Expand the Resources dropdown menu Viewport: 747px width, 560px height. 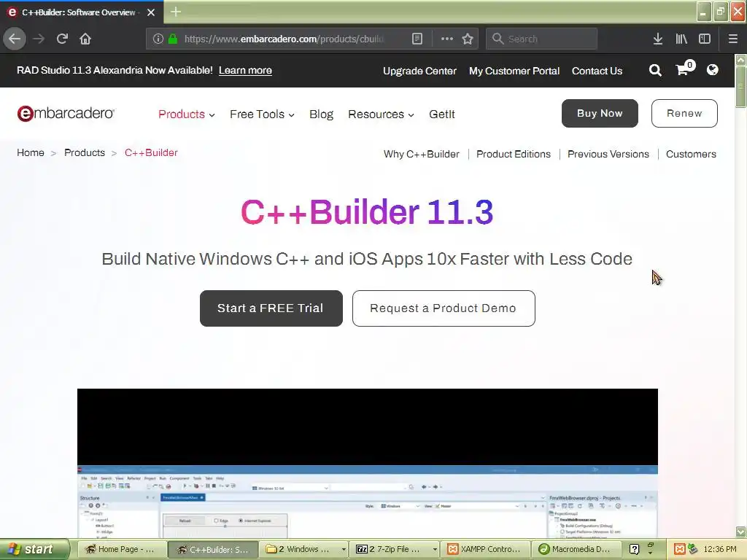click(381, 114)
